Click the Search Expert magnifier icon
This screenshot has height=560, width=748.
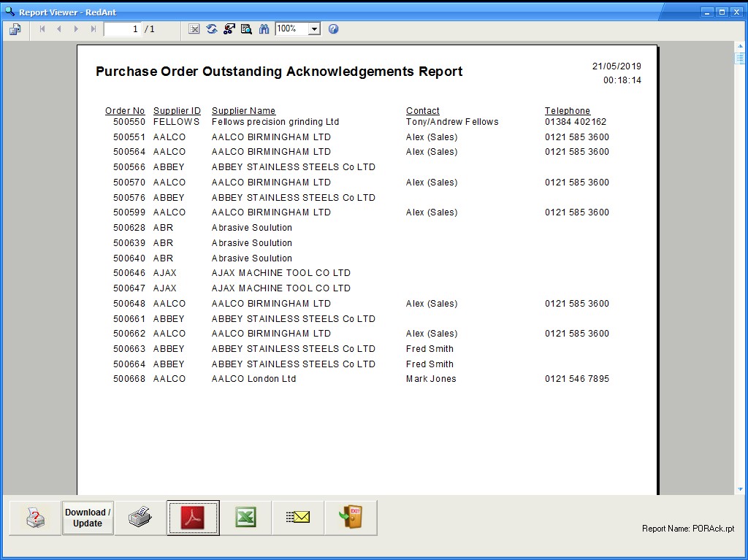[x=246, y=29]
